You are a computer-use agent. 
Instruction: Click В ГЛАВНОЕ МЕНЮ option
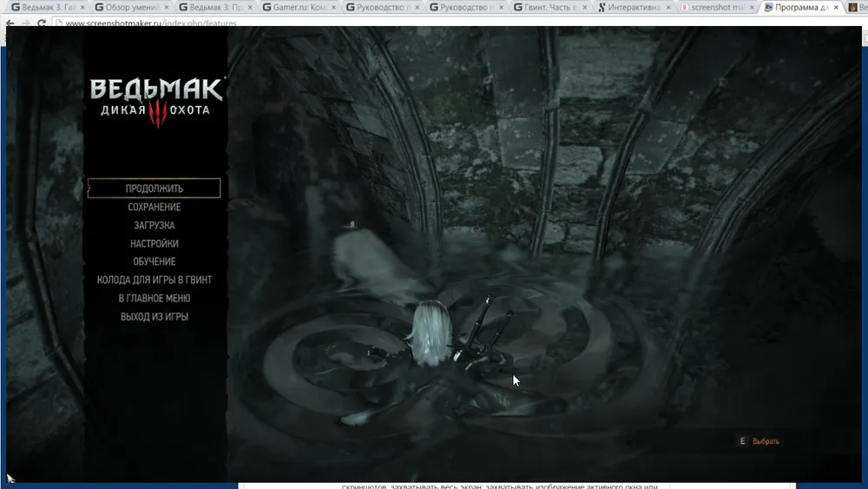tap(154, 299)
